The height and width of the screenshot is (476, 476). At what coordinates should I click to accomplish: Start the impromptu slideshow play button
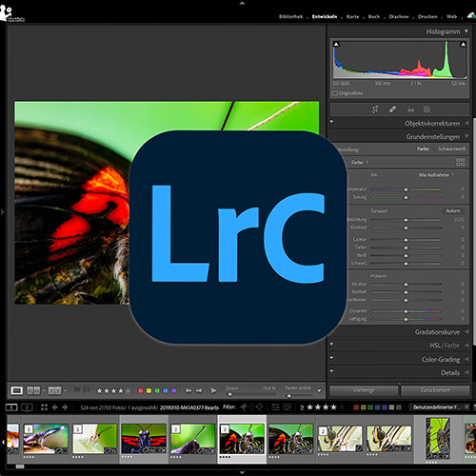coord(214,390)
